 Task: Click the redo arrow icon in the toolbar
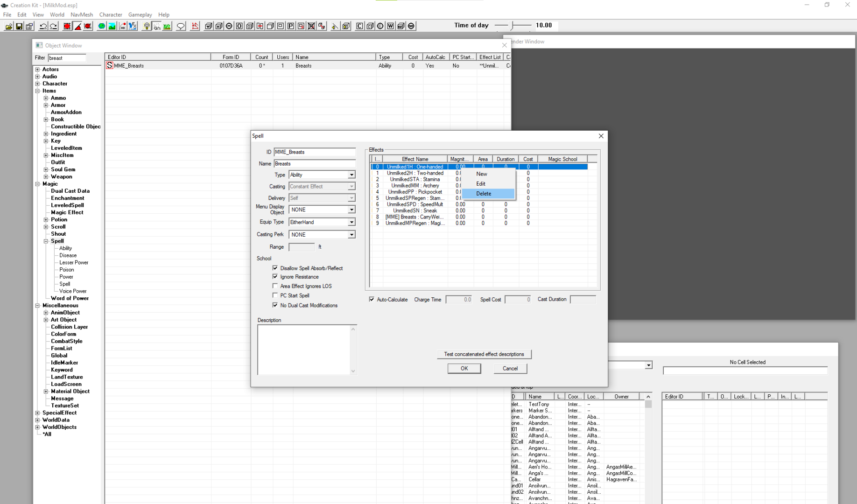(54, 26)
